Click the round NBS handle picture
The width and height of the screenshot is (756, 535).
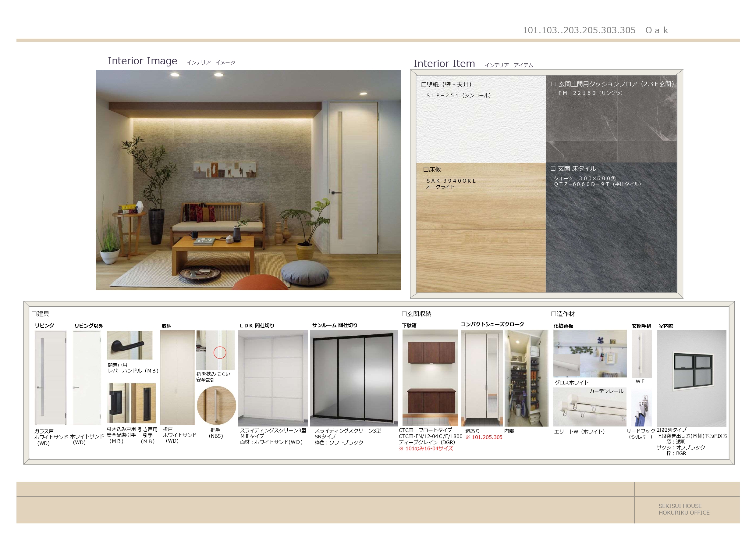coord(216,405)
